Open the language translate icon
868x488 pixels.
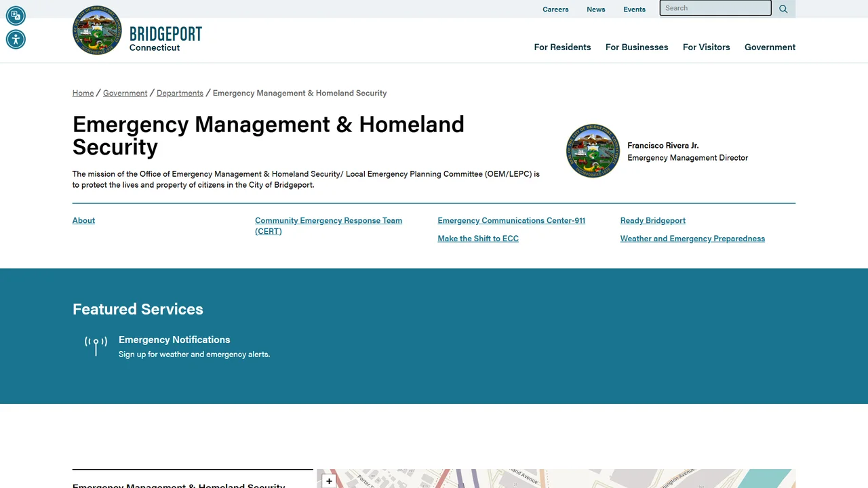coord(16,16)
